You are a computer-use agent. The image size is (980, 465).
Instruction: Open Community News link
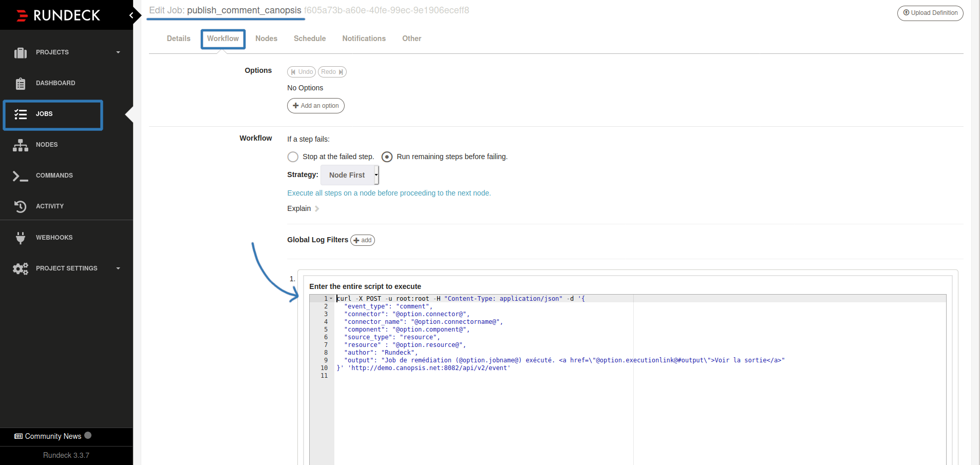pos(53,436)
